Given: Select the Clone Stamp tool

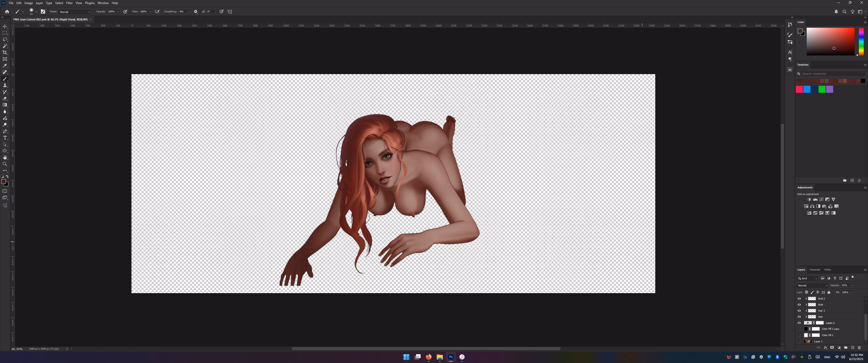Looking at the screenshot, I should point(5,85).
